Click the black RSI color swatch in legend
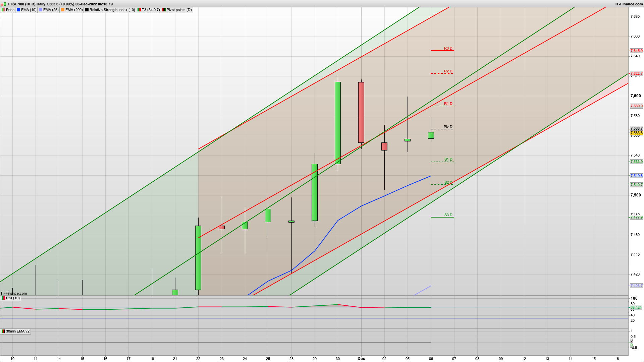This screenshot has height=362, width=644. [87, 10]
